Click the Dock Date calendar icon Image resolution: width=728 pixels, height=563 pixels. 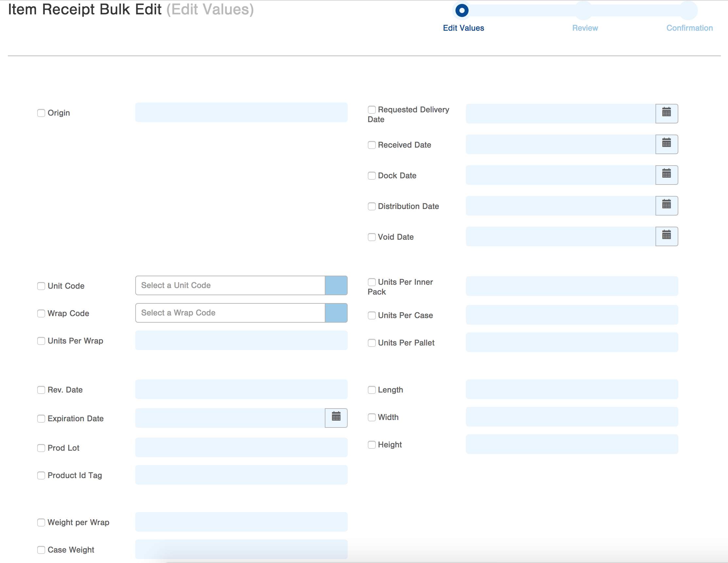click(x=666, y=175)
